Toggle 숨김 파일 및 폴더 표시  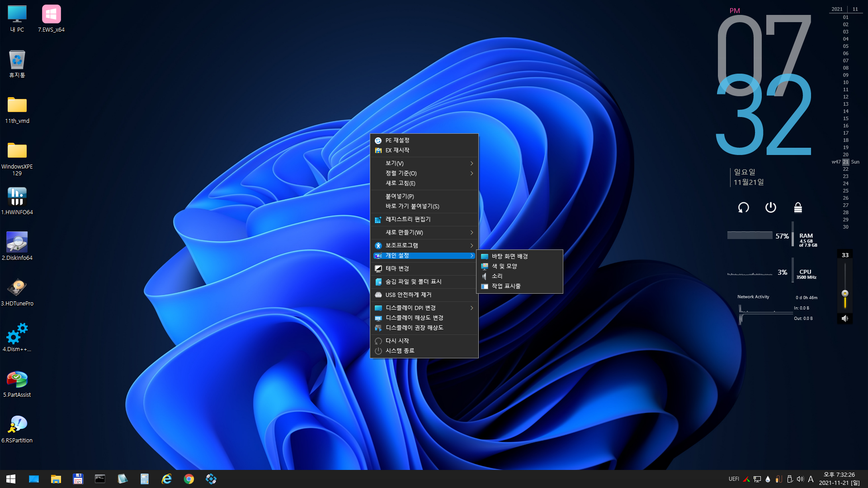point(424,282)
